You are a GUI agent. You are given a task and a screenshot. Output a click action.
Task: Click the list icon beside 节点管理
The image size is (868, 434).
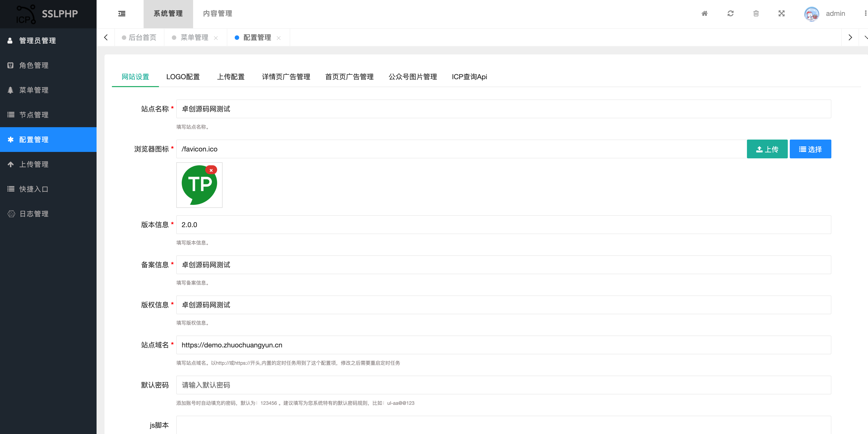(x=11, y=115)
